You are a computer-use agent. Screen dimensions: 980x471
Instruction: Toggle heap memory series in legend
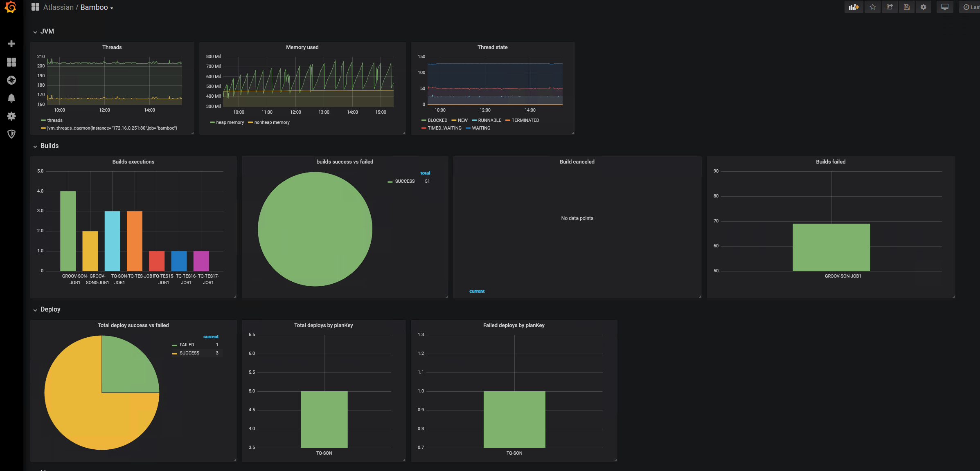[x=230, y=122]
